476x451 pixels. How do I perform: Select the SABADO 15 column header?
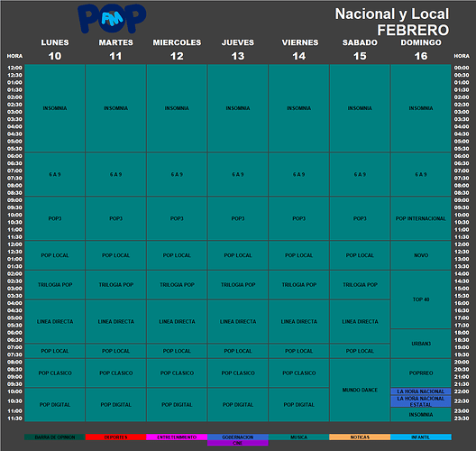coord(360,50)
